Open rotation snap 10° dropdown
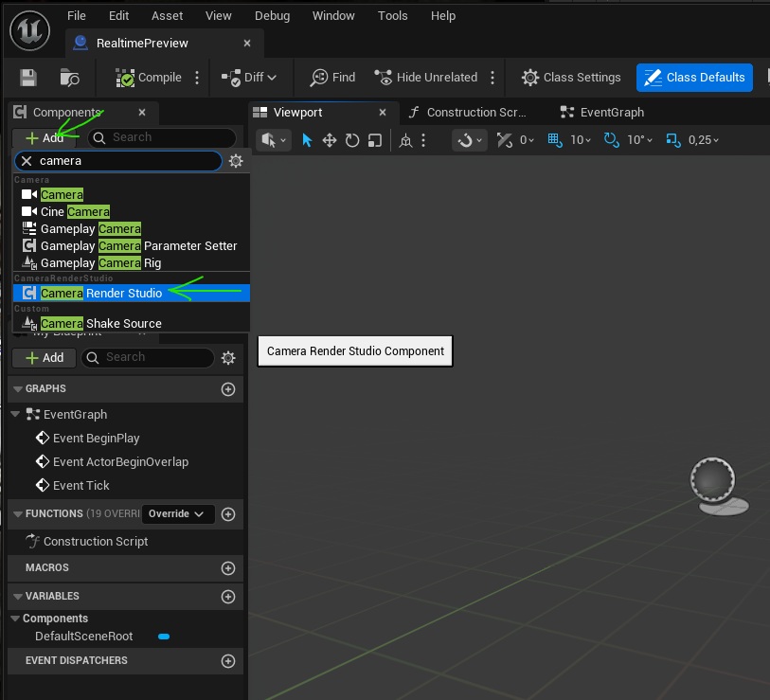The height and width of the screenshot is (700, 770). pyautogui.click(x=640, y=140)
